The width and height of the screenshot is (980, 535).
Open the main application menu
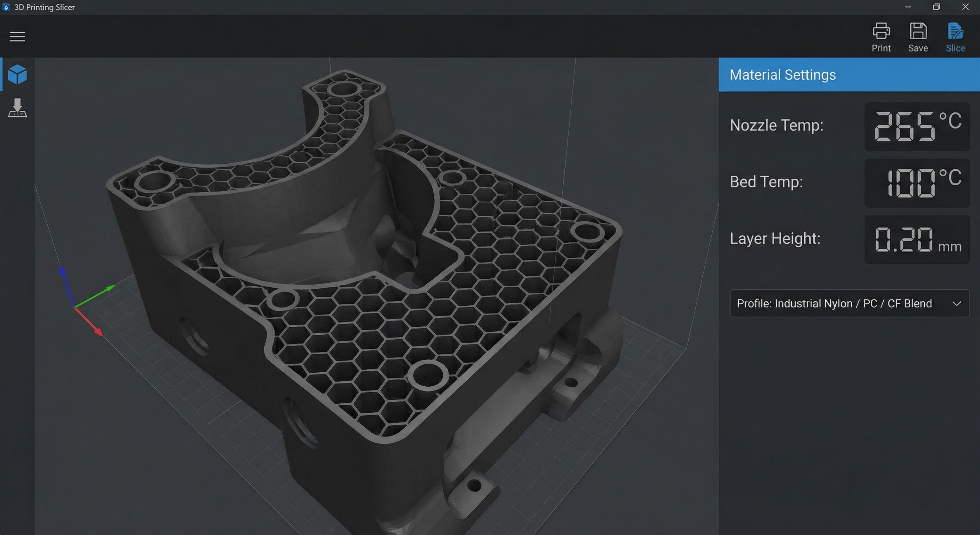tap(17, 36)
